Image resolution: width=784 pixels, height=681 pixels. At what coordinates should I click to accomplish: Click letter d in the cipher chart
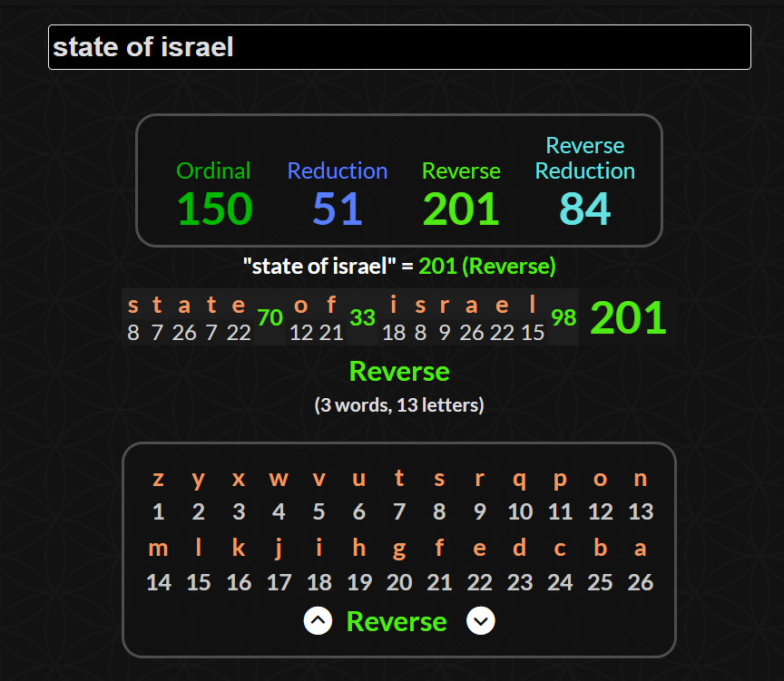tap(520, 548)
